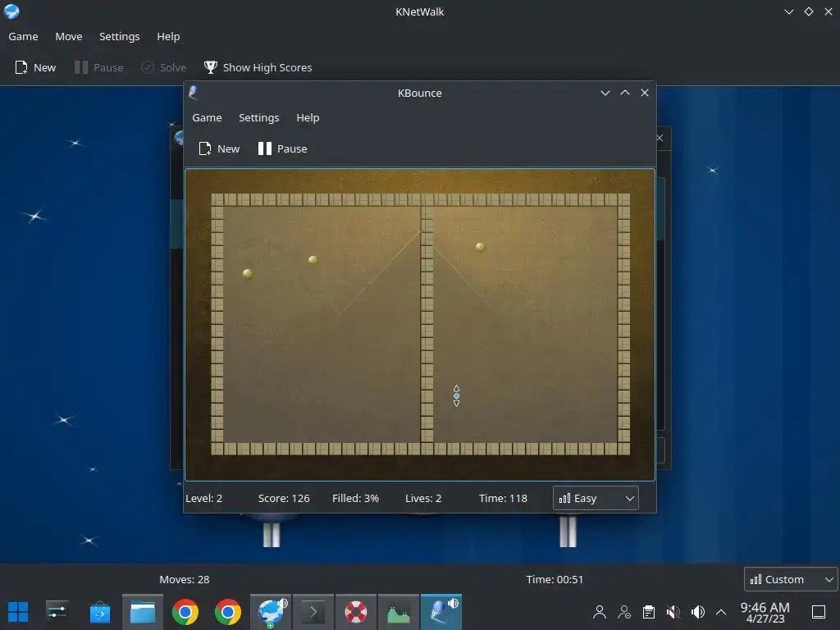This screenshot has width=840, height=630.
Task: Click muted audio icon in system tray
Action: pos(673,612)
